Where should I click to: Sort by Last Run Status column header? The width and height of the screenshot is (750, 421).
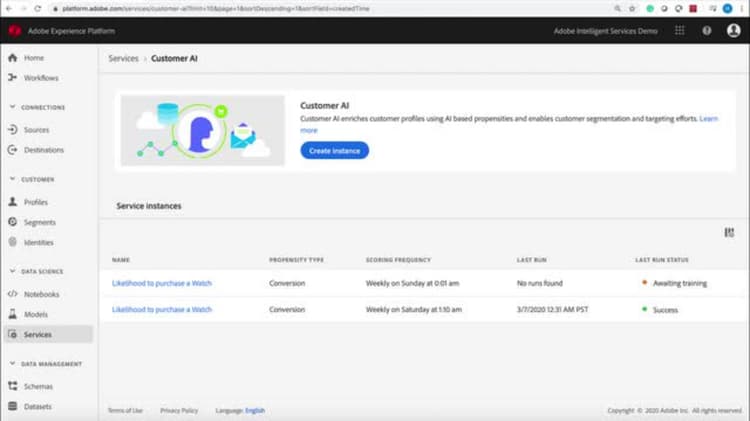(662, 260)
